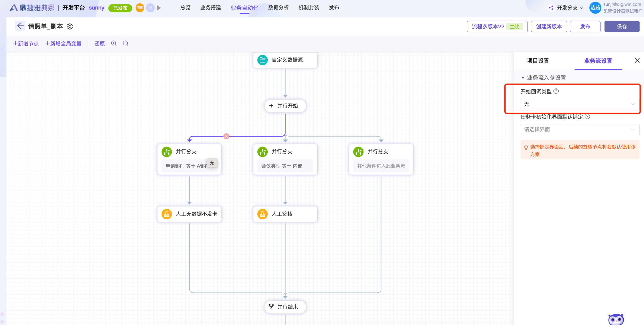Select the 并行开始 node
This screenshot has width=644, height=325.
[285, 106]
